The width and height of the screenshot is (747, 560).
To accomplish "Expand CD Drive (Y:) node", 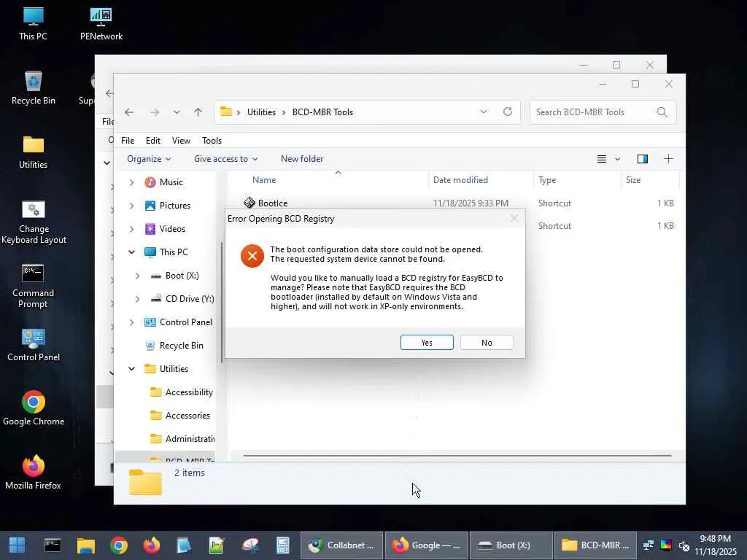I will click(137, 299).
